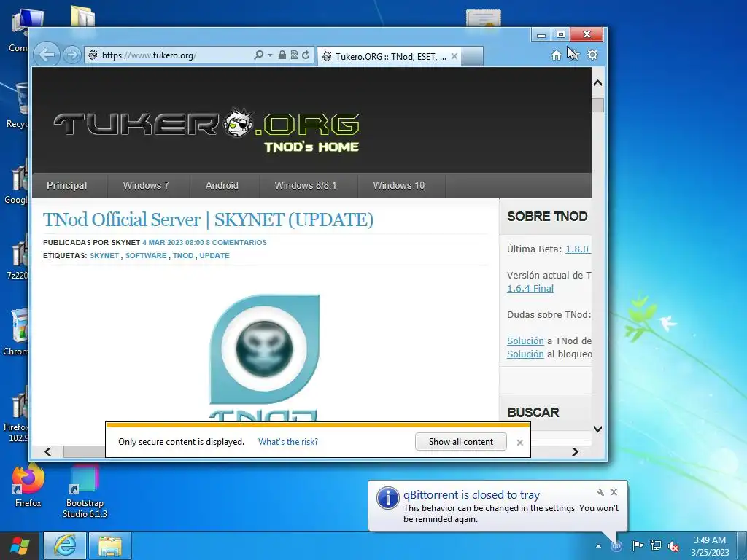Click the SKYNET tag link
747x560 pixels.
[x=104, y=256]
